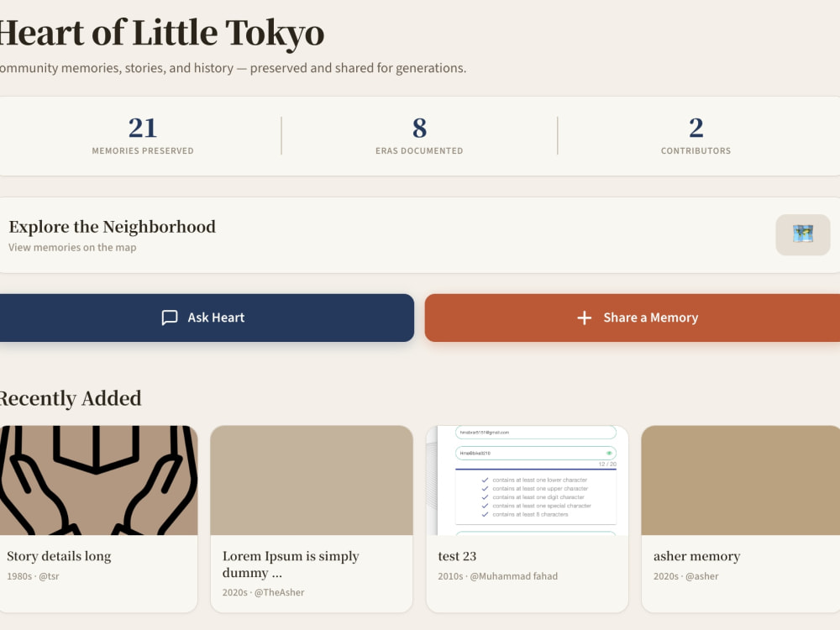Viewport: 840px width, 630px height.
Task: Open the neighborhood map icon button
Action: click(802, 234)
